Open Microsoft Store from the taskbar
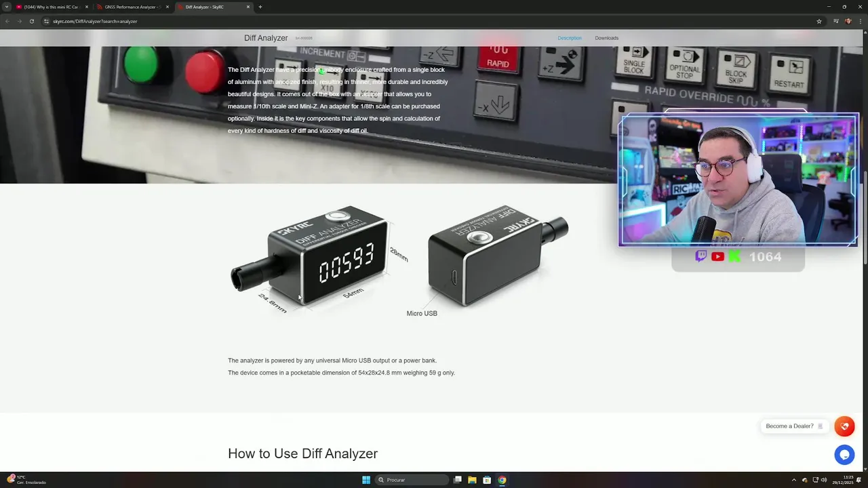Image resolution: width=868 pixels, height=488 pixels. [x=487, y=480]
